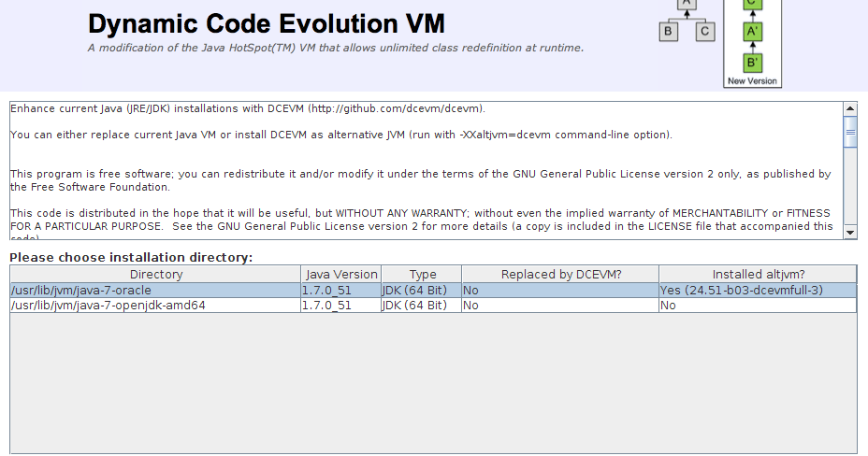868x456 pixels.
Task: Click the 'No' altjvm cell in openjdk row
Action: 758,306
